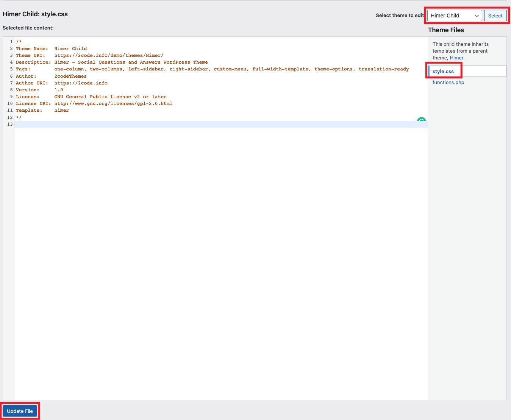Click the Update File button

[x=20, y=411]
